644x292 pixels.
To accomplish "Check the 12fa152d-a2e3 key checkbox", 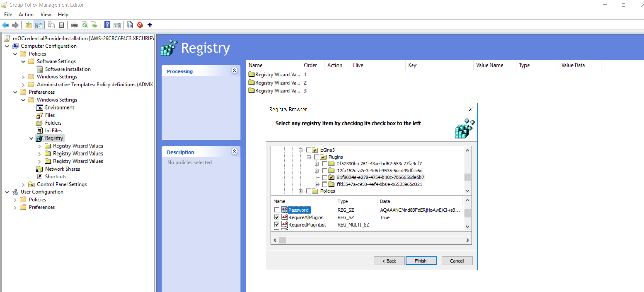I will [325, 171].
